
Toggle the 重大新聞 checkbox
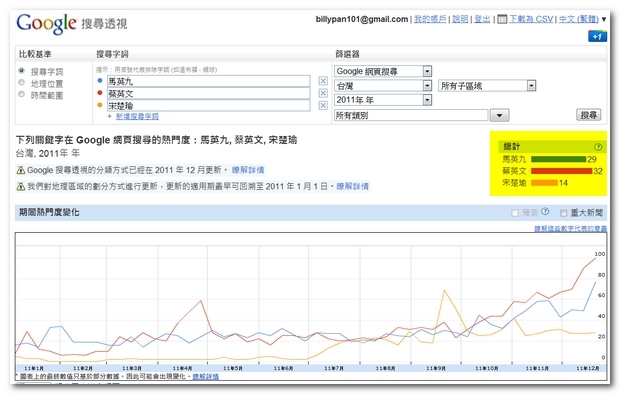click(x=564, y=213)
